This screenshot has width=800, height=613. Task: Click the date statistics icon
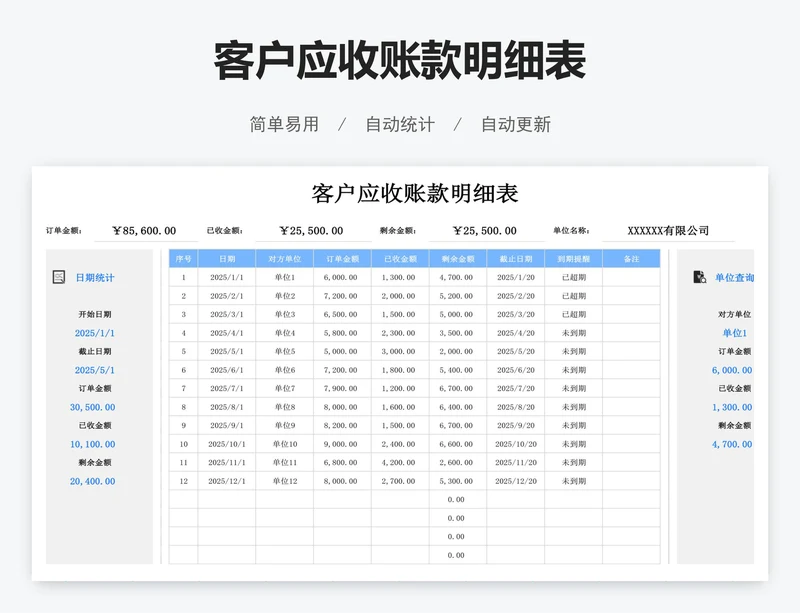coord(59,277)
